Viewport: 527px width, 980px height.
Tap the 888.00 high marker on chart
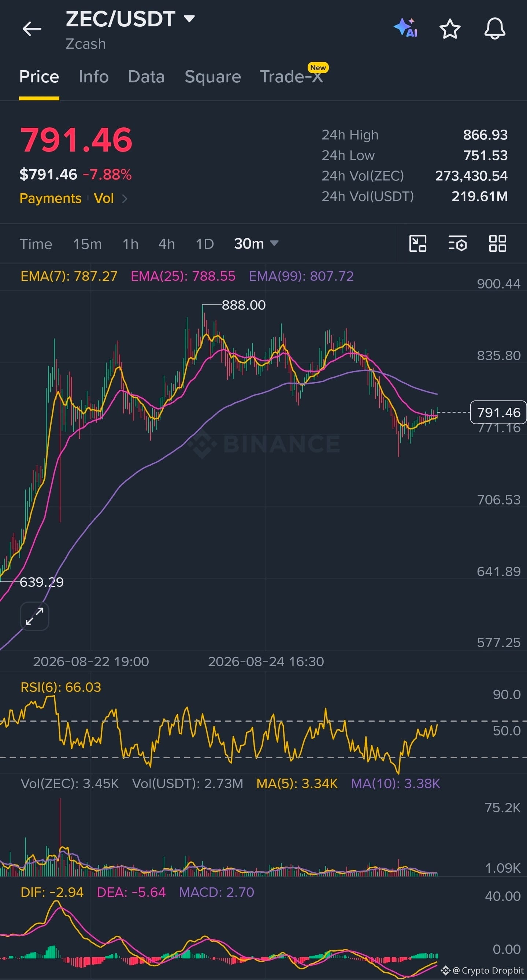(x=244, y=305)
